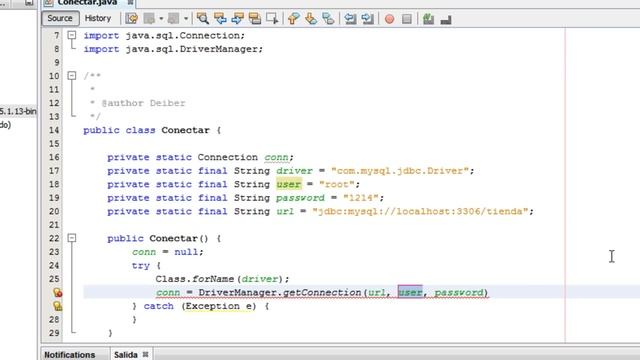Click the @author Deiber comment
The width and height of the screenshot is (640, 360).
tap(143, 103)
